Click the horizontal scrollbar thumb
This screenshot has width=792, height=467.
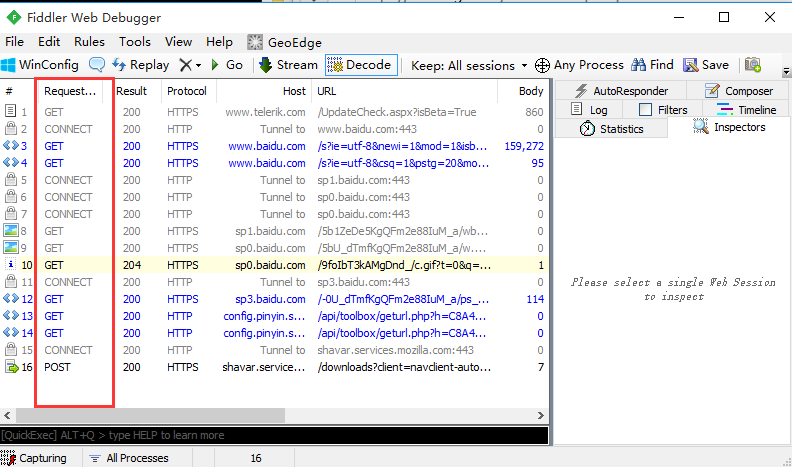click(x=150, y=416)
